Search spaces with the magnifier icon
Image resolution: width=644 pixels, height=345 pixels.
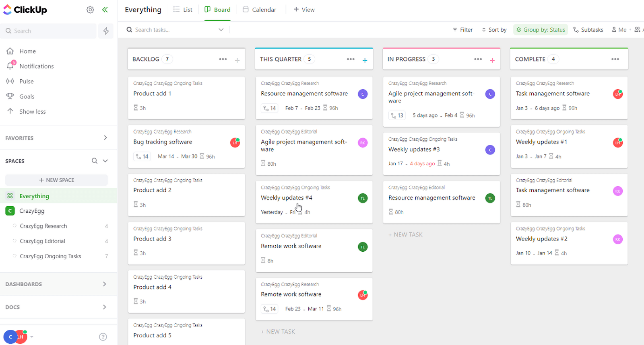tap(95, 161)
